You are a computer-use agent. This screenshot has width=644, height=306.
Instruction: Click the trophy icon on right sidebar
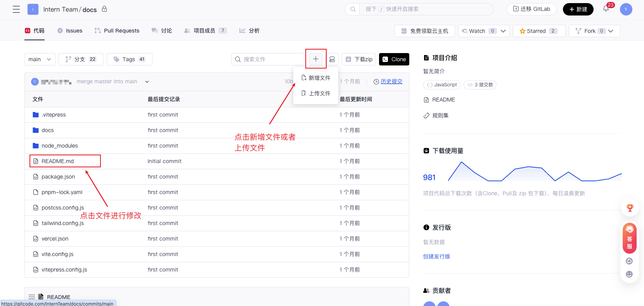pyautogui.click(x=630, y=208)
